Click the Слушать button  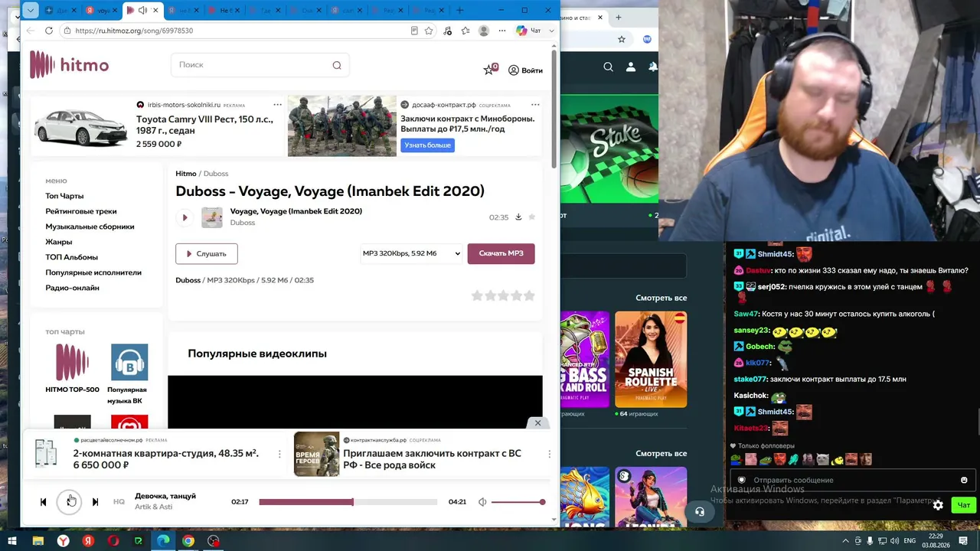[207, 253]
